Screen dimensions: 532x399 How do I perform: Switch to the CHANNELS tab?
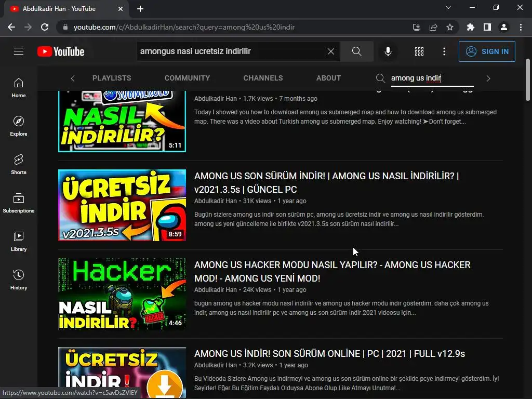[263, 78]
